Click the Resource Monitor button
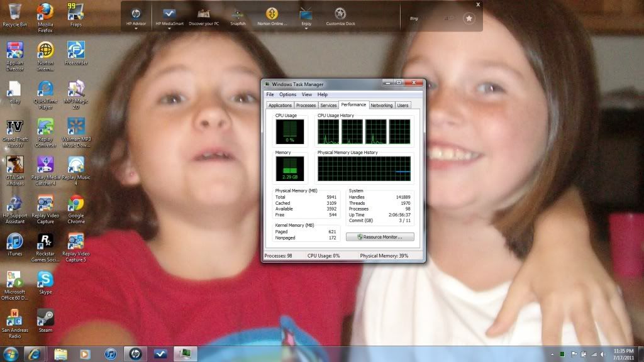Image resolution: width=644 pixels, height=362 pixels. point(380,237)
